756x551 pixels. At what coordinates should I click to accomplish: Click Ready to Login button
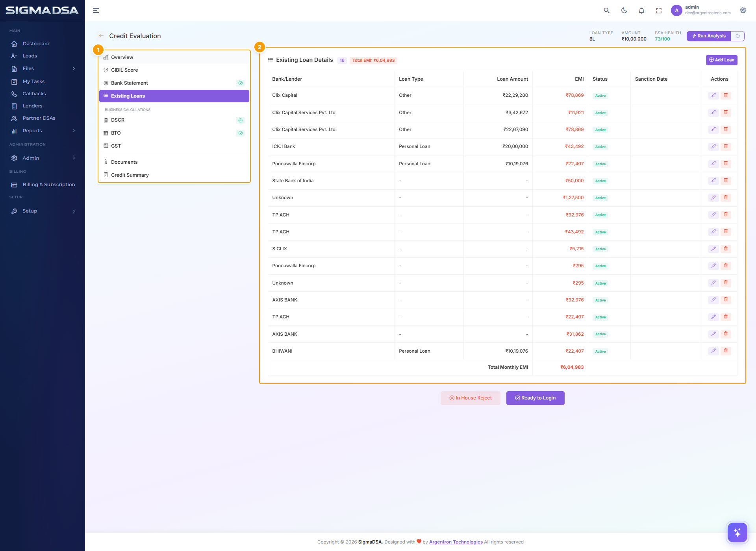click(x=535, y=398)
